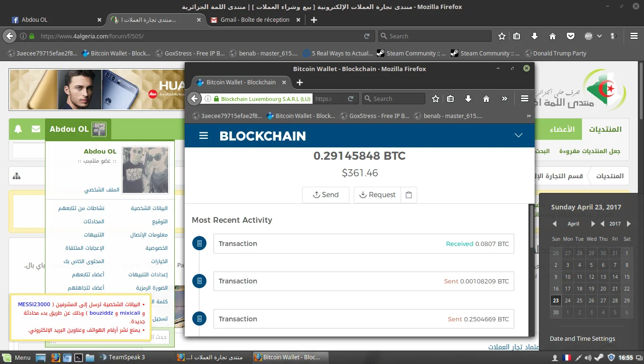
Task: Go back in the Blockchain Firefox window
Action: pos(194,99)
